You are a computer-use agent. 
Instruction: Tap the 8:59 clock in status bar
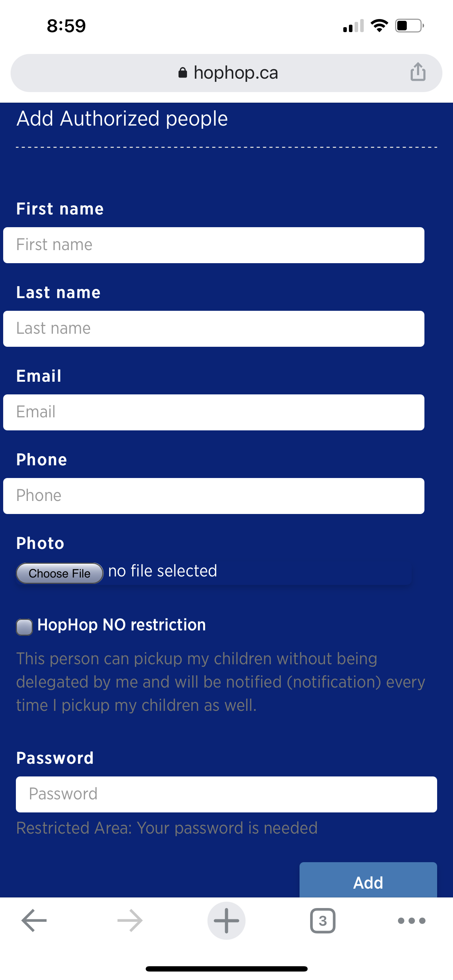[66, 26]
